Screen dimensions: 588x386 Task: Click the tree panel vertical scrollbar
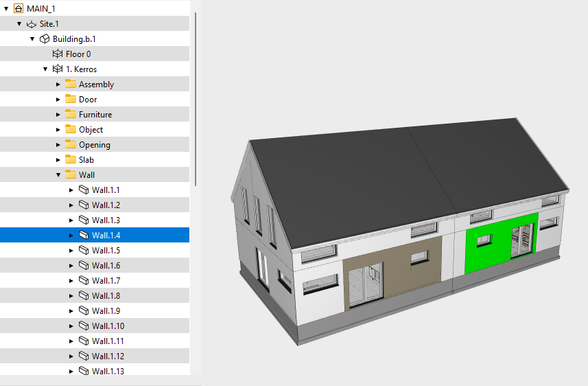click(196, 96)
